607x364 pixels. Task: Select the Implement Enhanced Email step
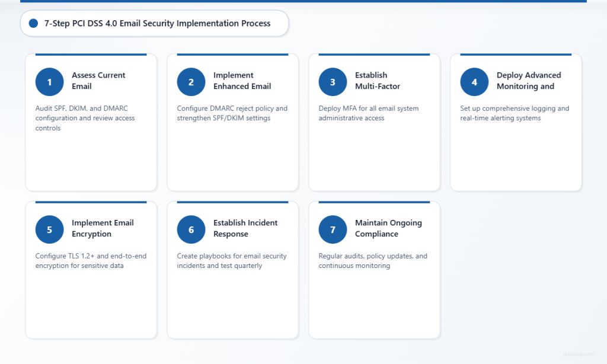(242, 81)
